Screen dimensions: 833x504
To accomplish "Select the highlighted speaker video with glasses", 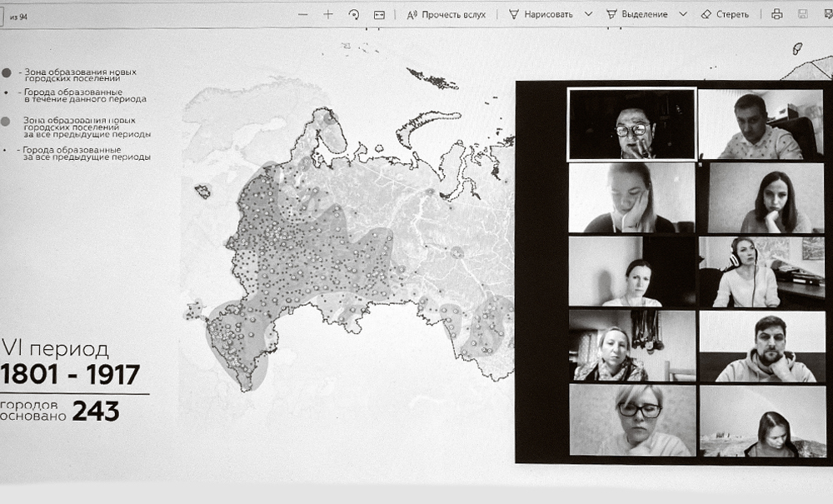I will [631, 124].
